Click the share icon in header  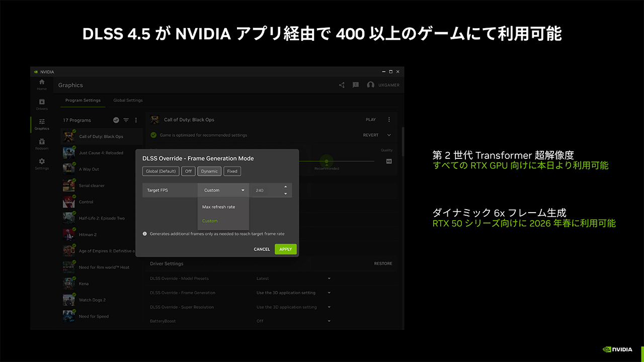click(x=342, y=85)
